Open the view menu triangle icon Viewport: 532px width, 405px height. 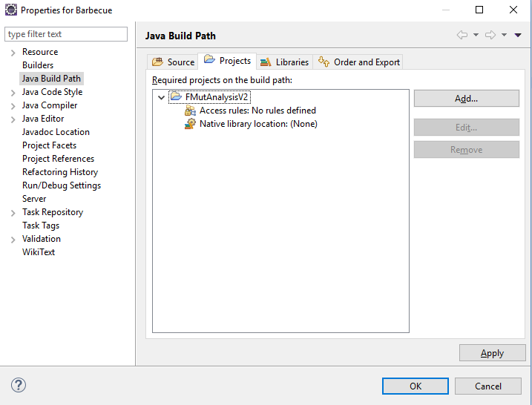pos(518,35)
